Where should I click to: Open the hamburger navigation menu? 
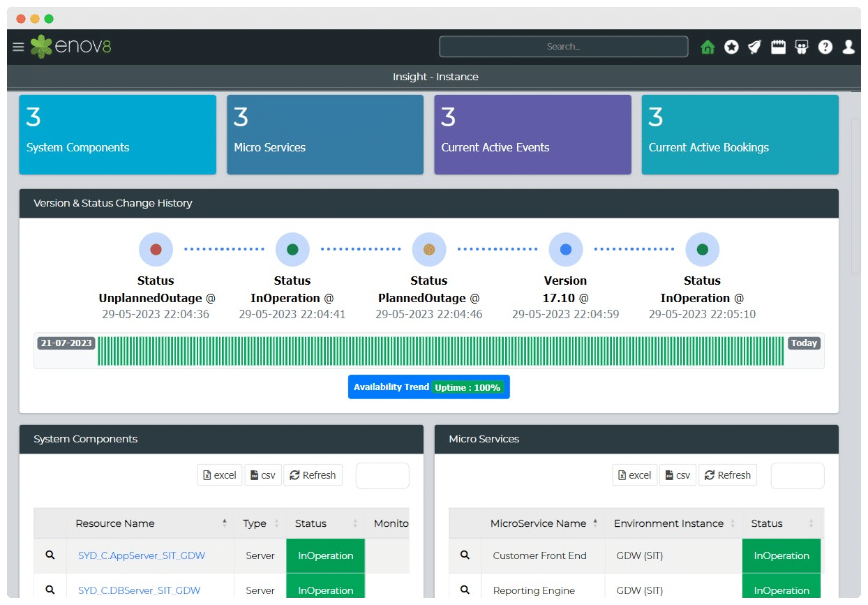[x=19, y=47]
